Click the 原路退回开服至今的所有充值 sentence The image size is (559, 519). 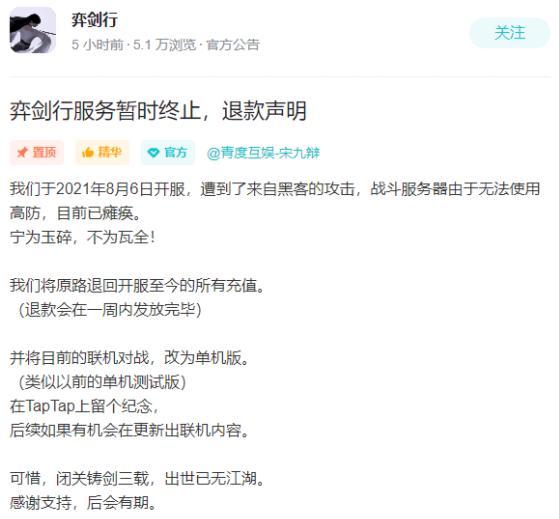point(137,286)
